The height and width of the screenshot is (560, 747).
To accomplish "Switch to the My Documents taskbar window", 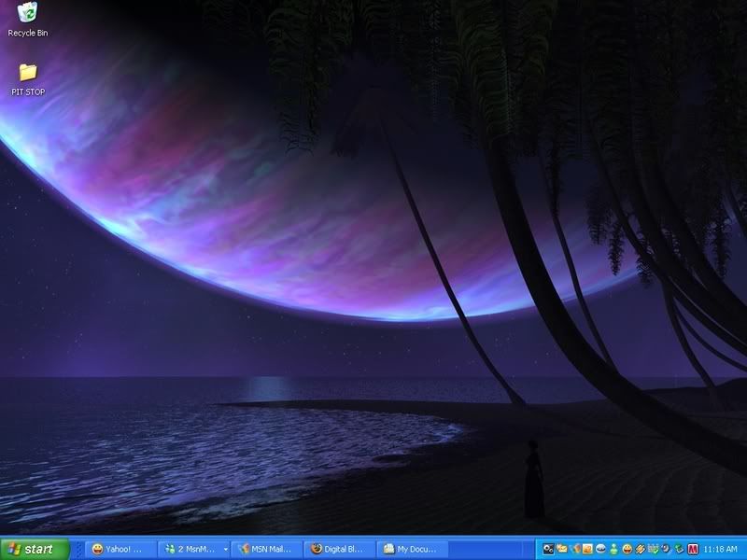I will 414,550.
